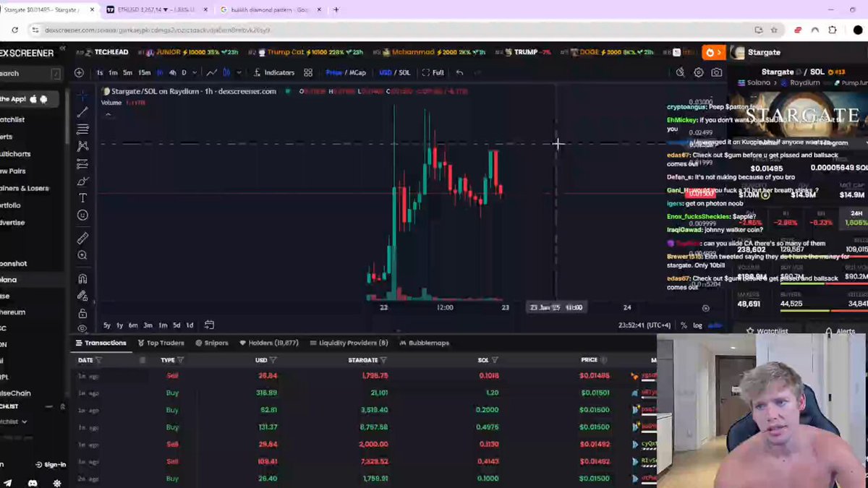
Task: Open the emoji icons tool
Action: 82,215
